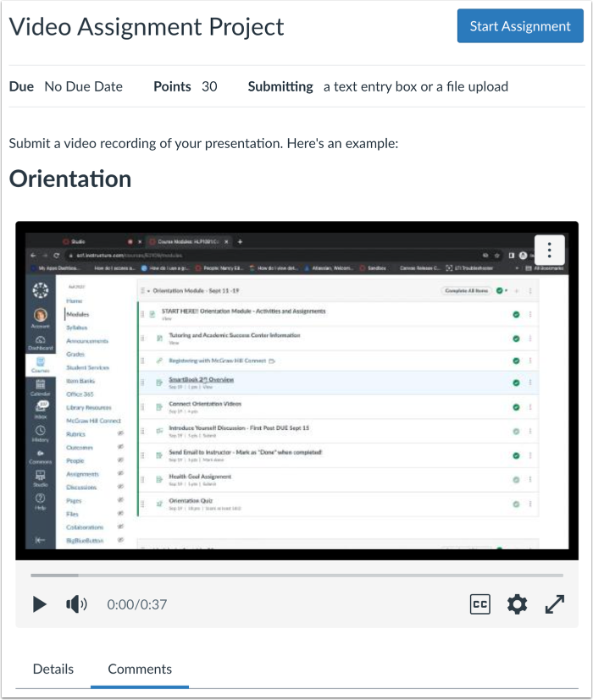Switch to the Details tab

click(53, 669)
